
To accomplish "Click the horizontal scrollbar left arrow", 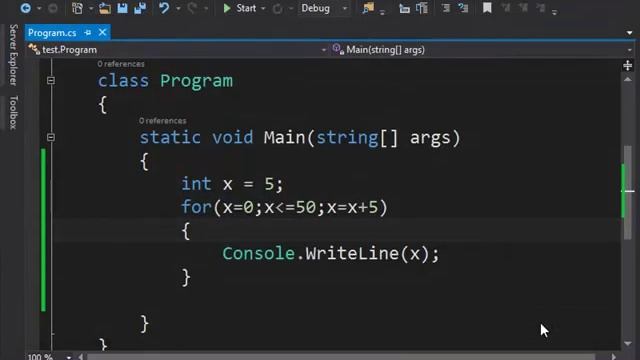I will (x=81, y=357).
